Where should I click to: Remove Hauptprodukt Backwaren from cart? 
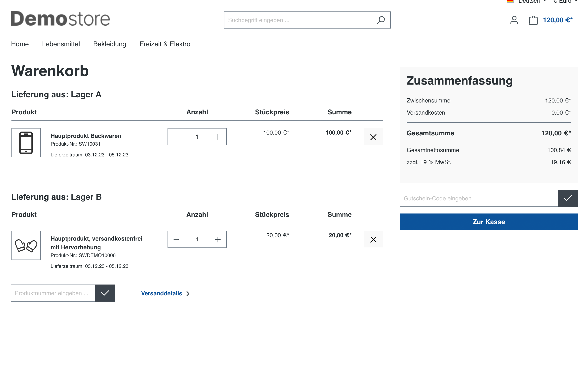point(373,137)
